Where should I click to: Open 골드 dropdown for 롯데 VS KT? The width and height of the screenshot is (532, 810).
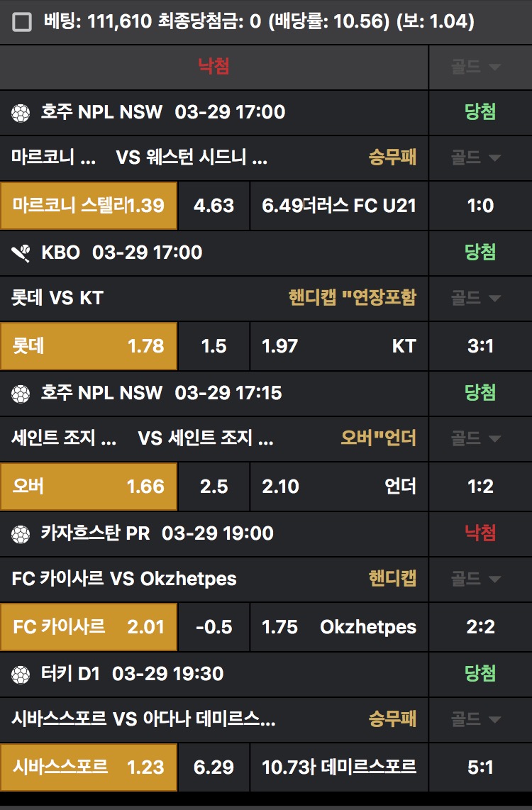pyautogui.click(x=475, y=298)
